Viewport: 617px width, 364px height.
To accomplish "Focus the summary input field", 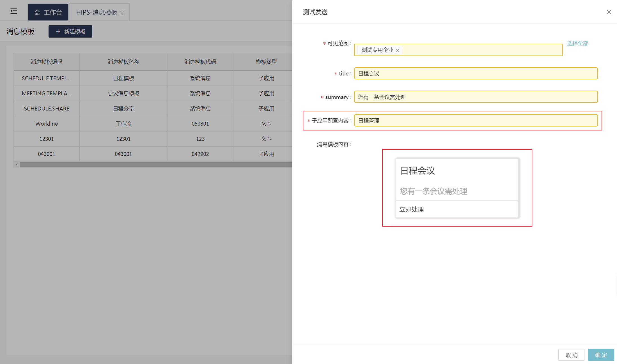I will [476, 97].
